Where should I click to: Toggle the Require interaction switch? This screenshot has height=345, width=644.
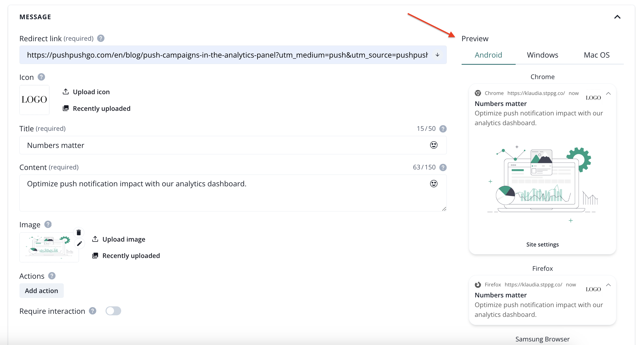coord(113,311)
